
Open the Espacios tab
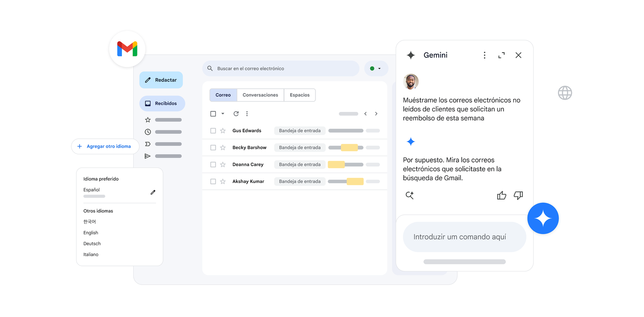[x=299, y=95]
